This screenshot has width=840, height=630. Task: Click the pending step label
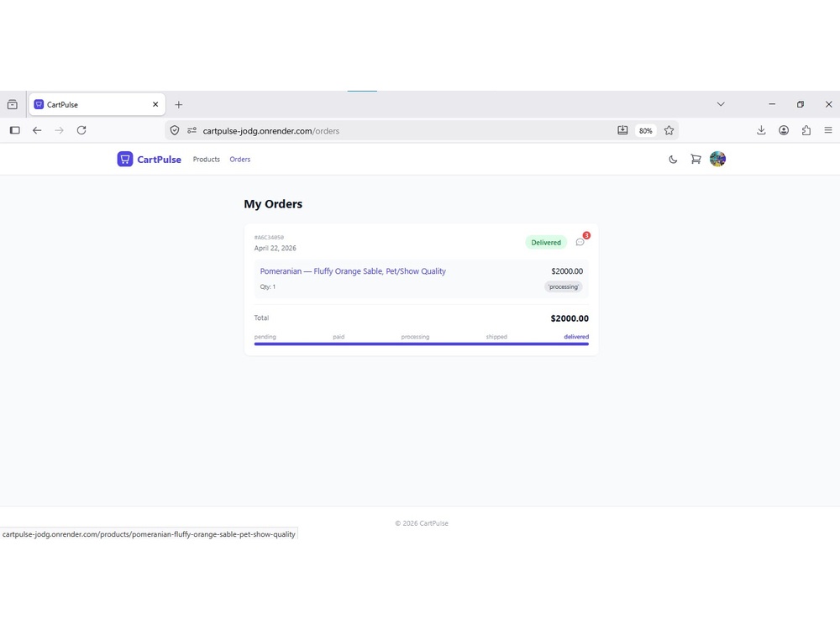pyautogui.click(x=265, y=337)
